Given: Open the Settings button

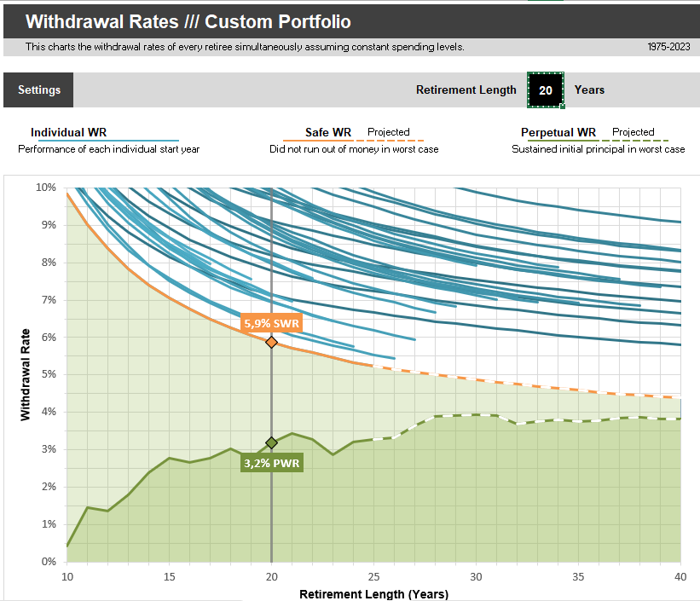Looking at the screenshot, I should (38, 90).
